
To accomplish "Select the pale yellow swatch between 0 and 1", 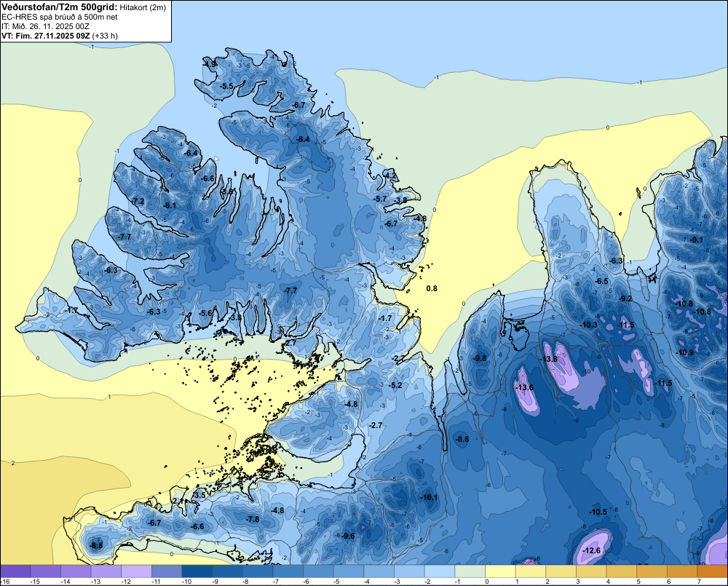I will click(x=501, y=571).
